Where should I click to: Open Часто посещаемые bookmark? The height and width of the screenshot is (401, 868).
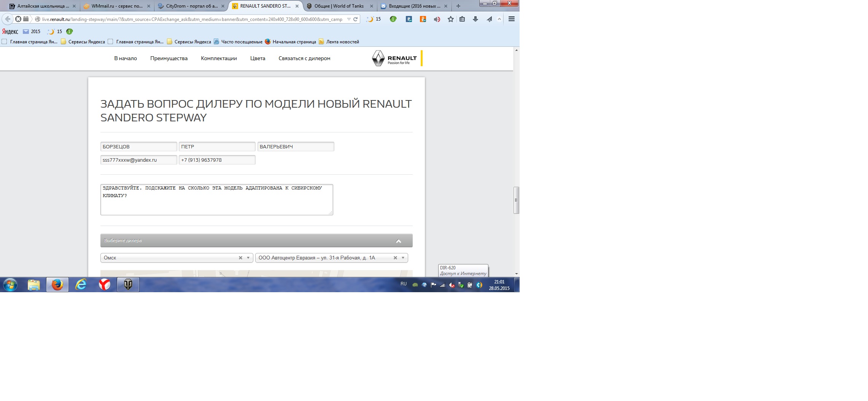(238, 42)
